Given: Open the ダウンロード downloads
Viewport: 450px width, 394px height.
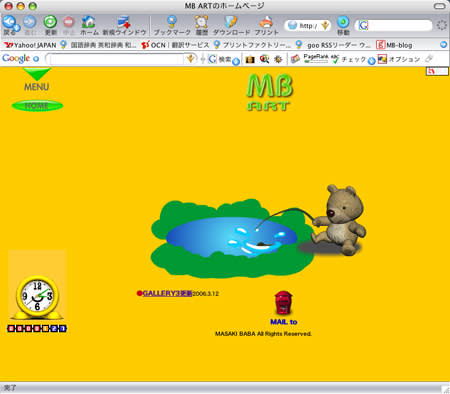Looking at the screenshot, I should pyautogui.click(x=231, y=25).
